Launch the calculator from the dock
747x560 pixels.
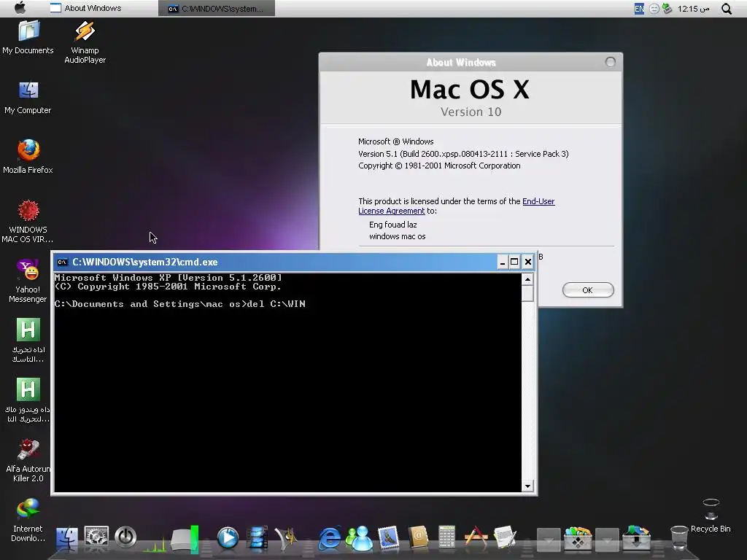click(x=447, y=538)
